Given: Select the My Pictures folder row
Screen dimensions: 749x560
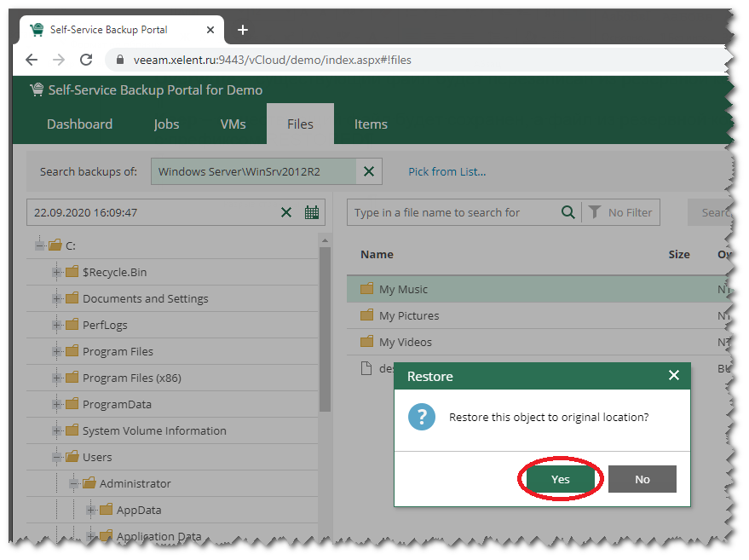Looking at the screenshot, I should 538,315.
